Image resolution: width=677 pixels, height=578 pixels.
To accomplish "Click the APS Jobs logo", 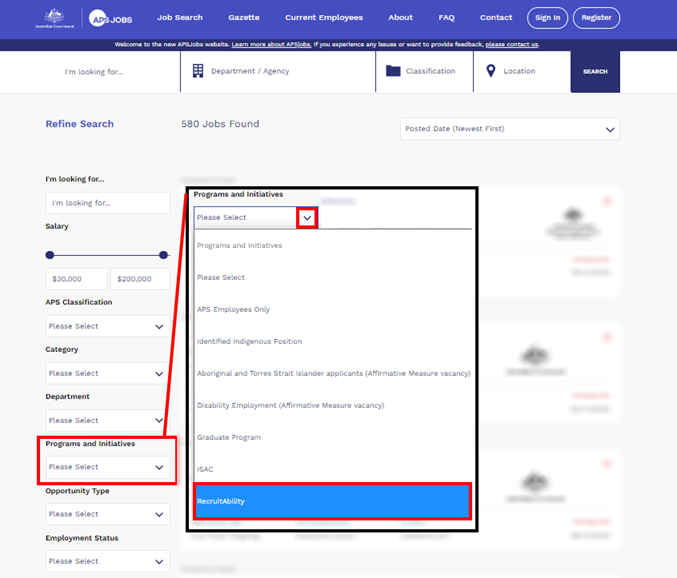I will coord(111,19).
